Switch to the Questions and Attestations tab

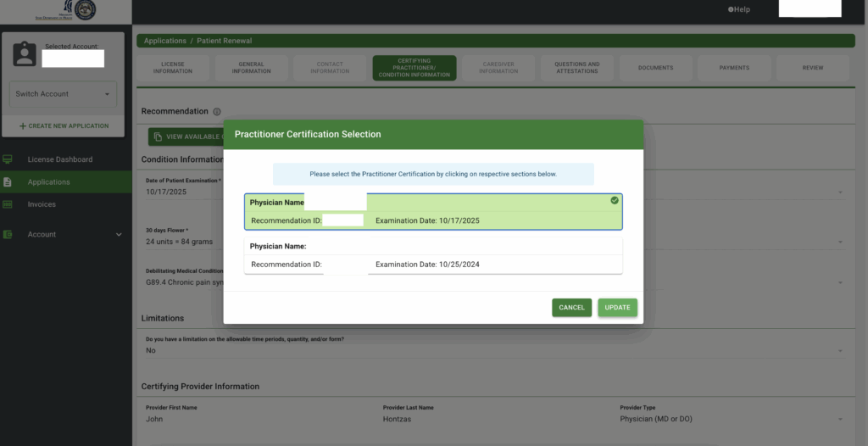(576, 68)
